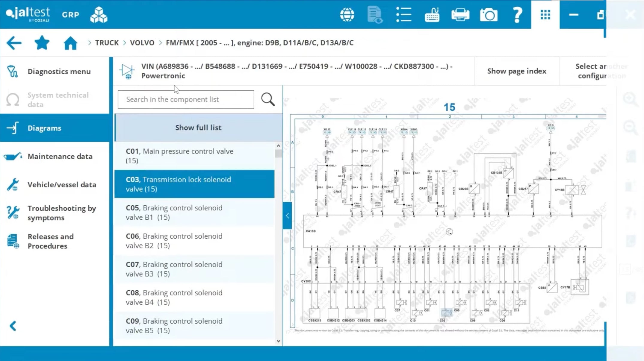The height and width of the screenshot is (361, 644).
Task: Open the globe language icon
Action: coord(347,15)
